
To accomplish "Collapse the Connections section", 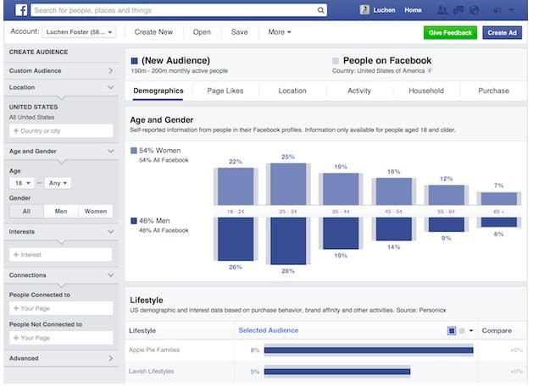I will pos(61,275).
